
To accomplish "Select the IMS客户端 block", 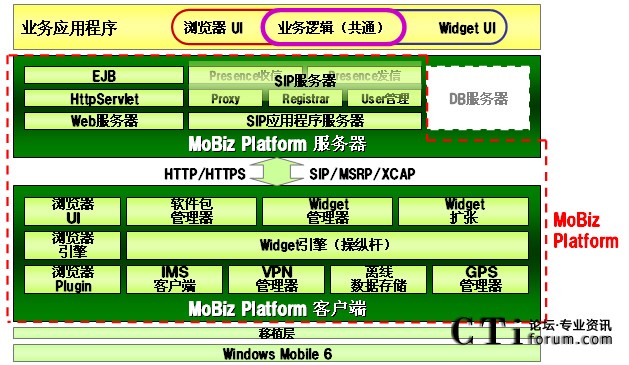I will (174, 279).
